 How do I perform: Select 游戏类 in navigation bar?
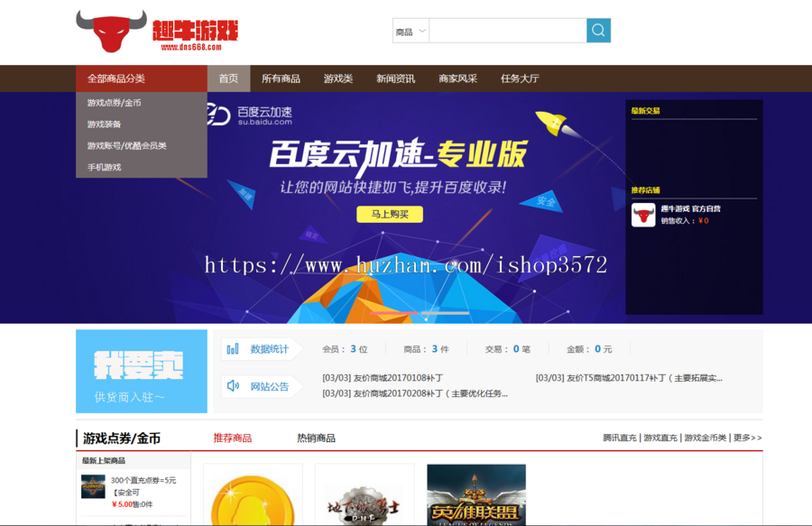[x=338, y=78]
